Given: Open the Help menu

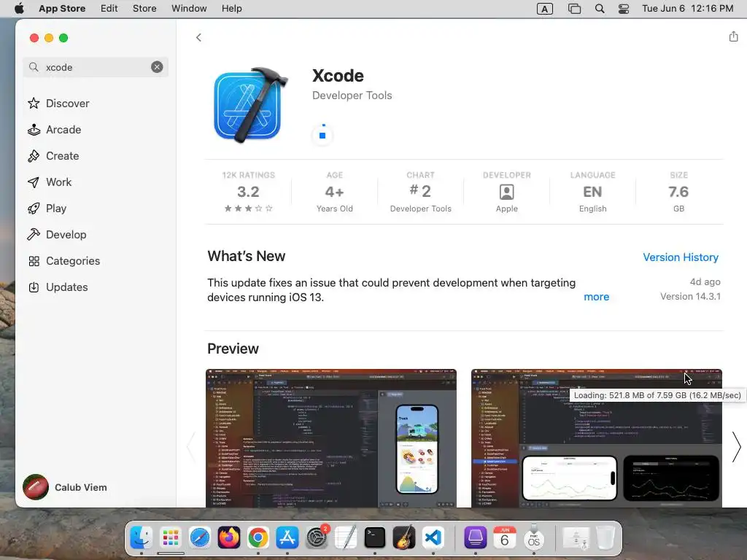Looking at the screenshot, I should tap(231, 8).
